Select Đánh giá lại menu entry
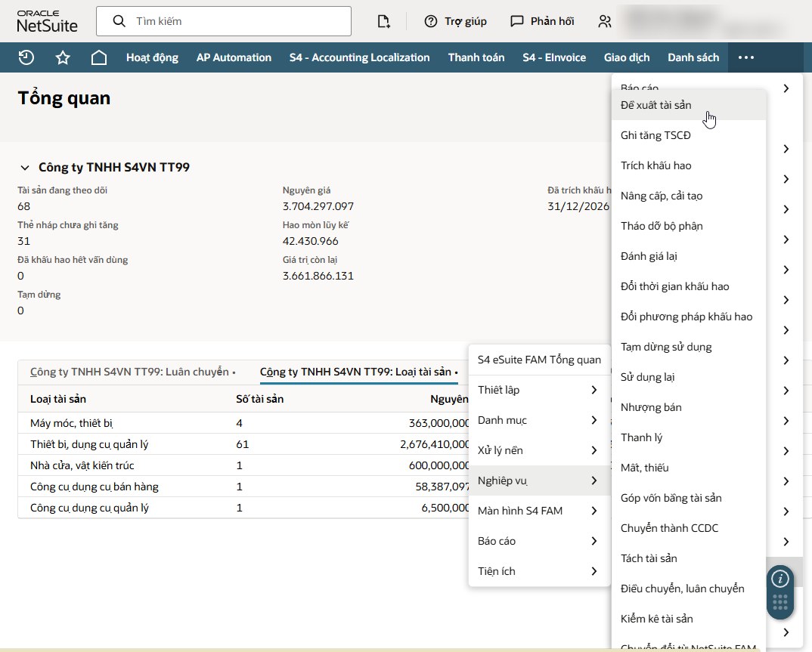 point(688,256)
